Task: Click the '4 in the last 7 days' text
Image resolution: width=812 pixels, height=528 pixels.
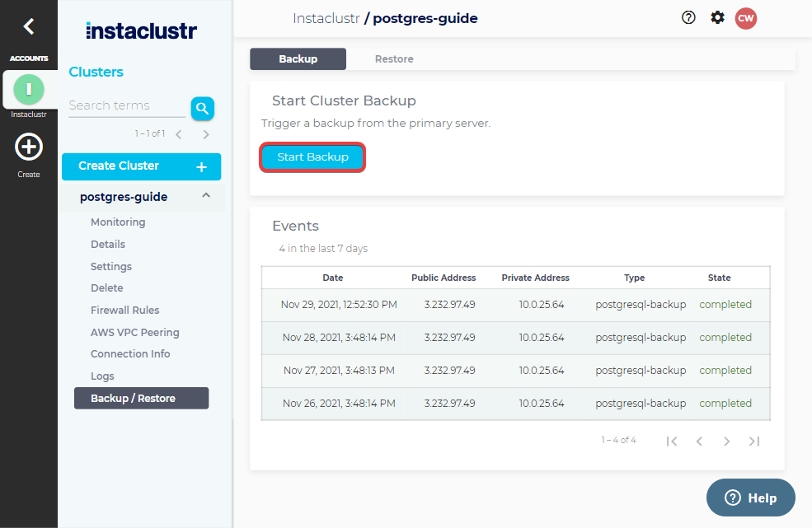Action: click(x=323, y=249)
